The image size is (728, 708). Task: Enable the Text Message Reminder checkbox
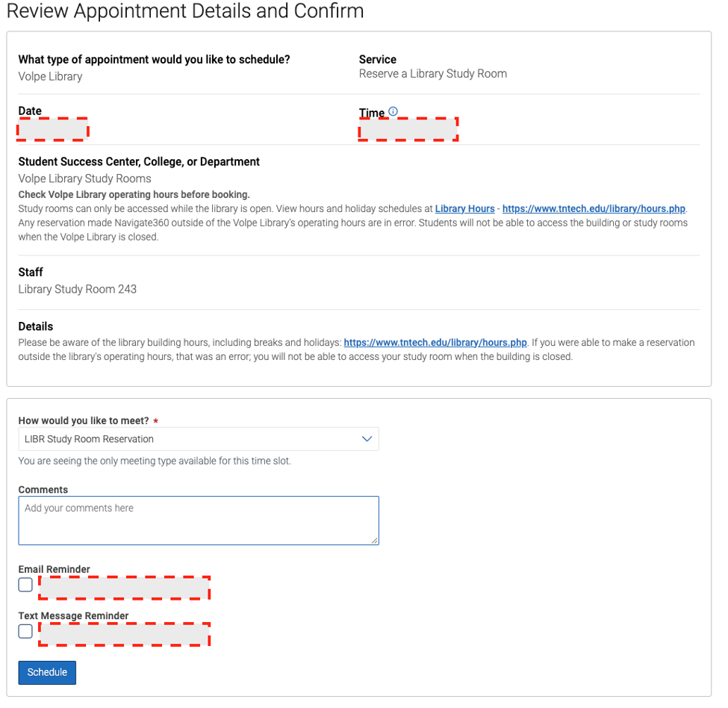(25, 631)
